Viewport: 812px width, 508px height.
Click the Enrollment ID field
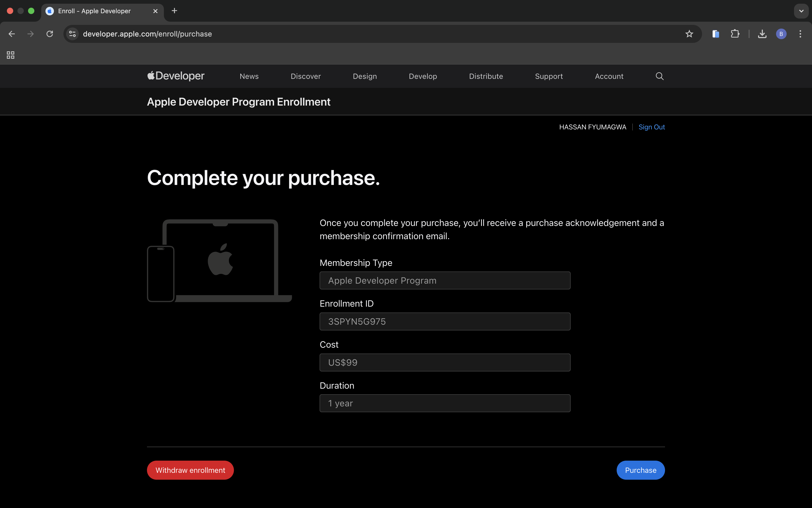(445, 321)
